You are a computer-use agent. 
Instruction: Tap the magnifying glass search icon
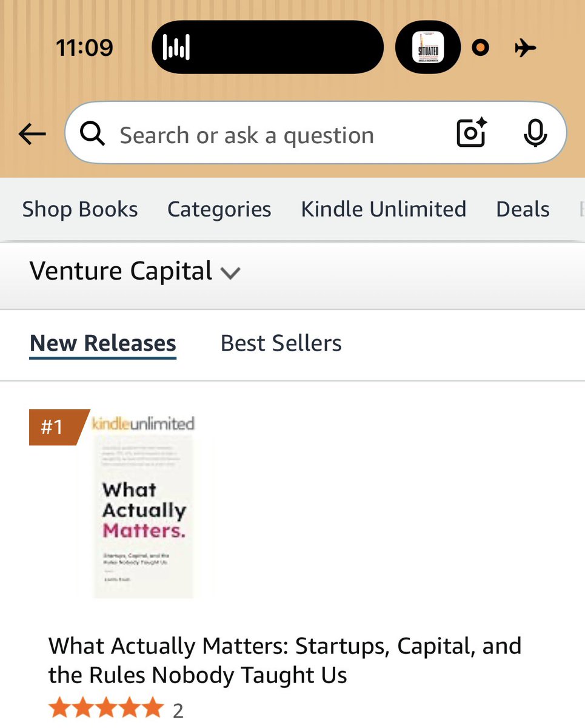tap(93, 134)
